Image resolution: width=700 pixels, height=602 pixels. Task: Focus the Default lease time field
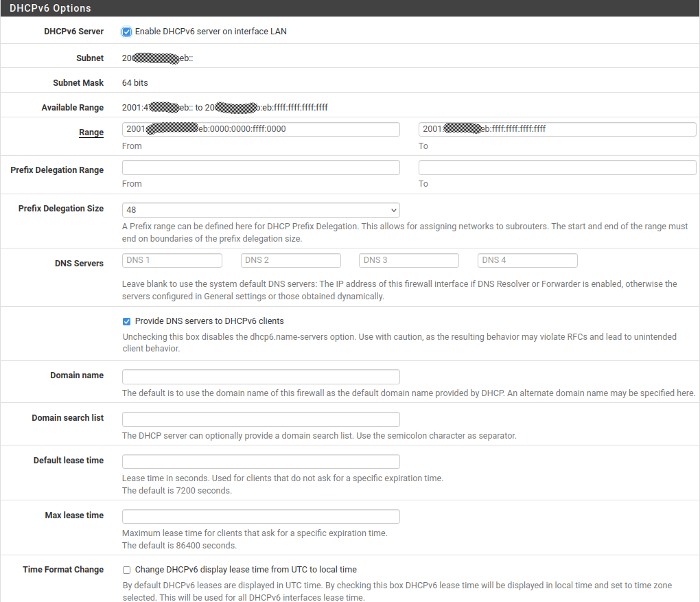pos(261,461)
